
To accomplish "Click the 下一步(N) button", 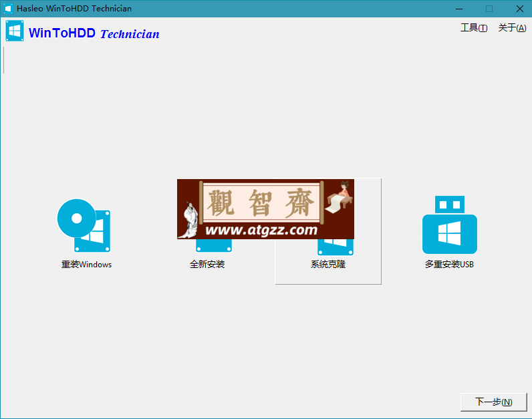I will (494, 402).
